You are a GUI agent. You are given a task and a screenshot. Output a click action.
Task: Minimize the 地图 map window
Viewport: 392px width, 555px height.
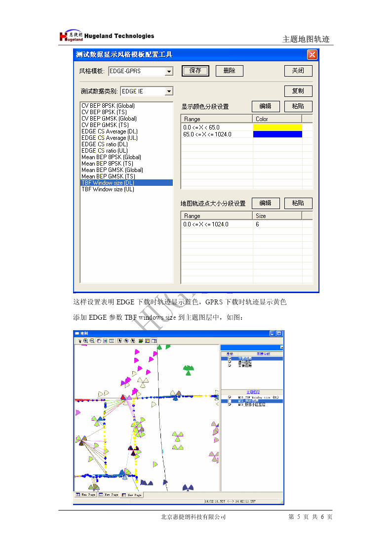[x=272, y=334]
